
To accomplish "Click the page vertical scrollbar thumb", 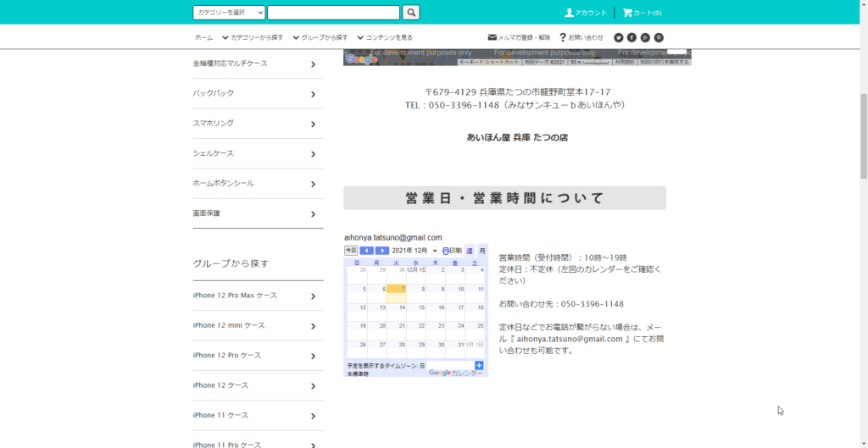I will [x=864, y=136].
